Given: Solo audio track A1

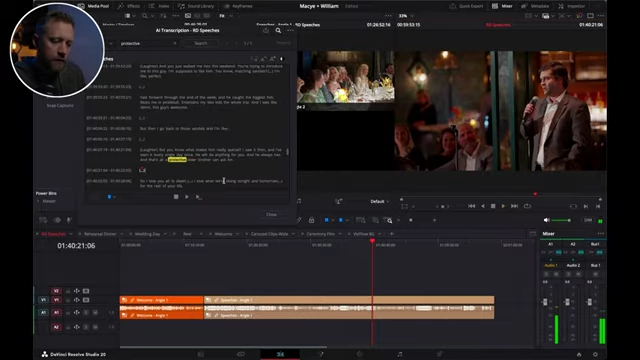Looking at the screenshot, I should (86, 313).
